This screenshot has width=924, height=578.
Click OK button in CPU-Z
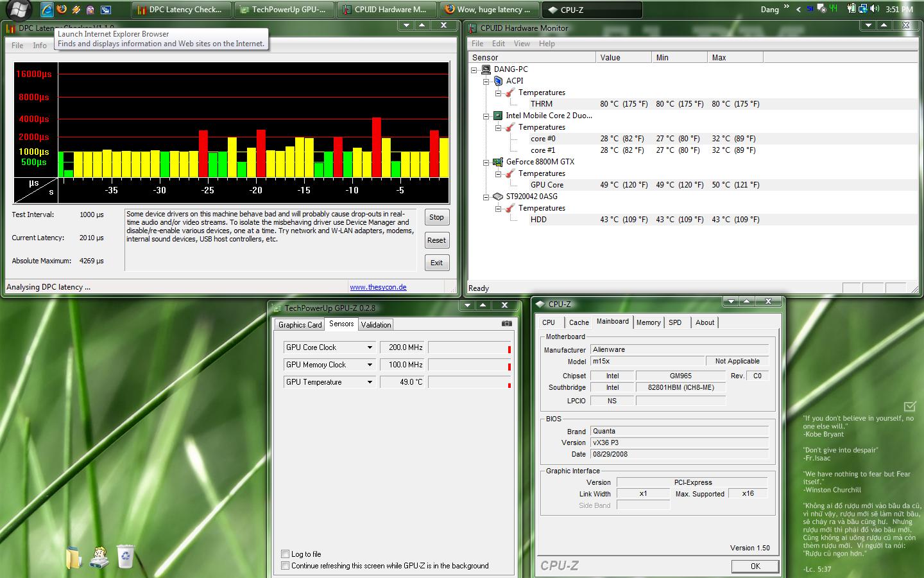pos(755,566)
